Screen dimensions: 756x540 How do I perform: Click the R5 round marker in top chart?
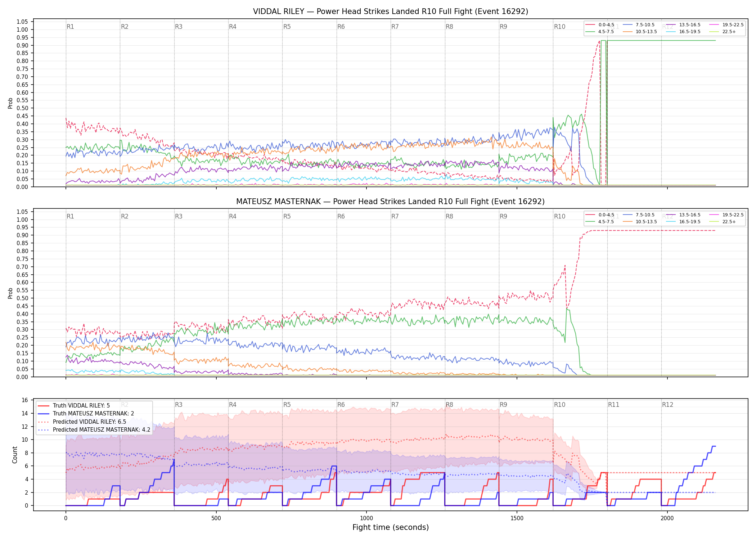287,27
